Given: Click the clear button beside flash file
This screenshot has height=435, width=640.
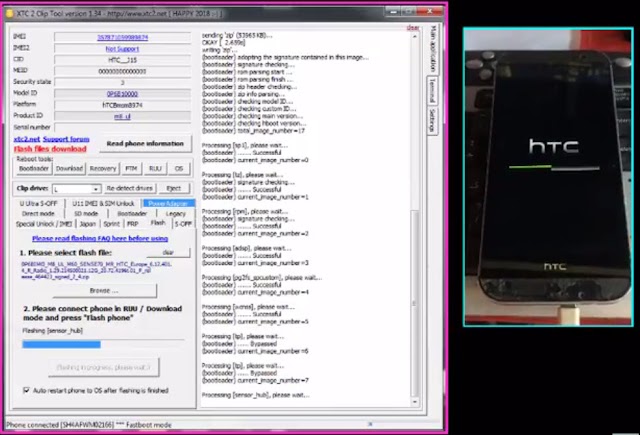Looking at the screenshot, I should click(x=168, y=253).
